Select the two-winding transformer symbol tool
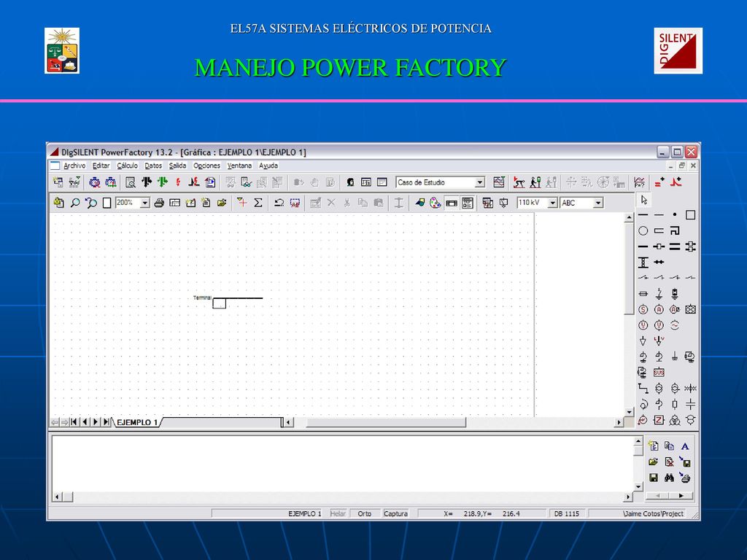 point(659,389)
